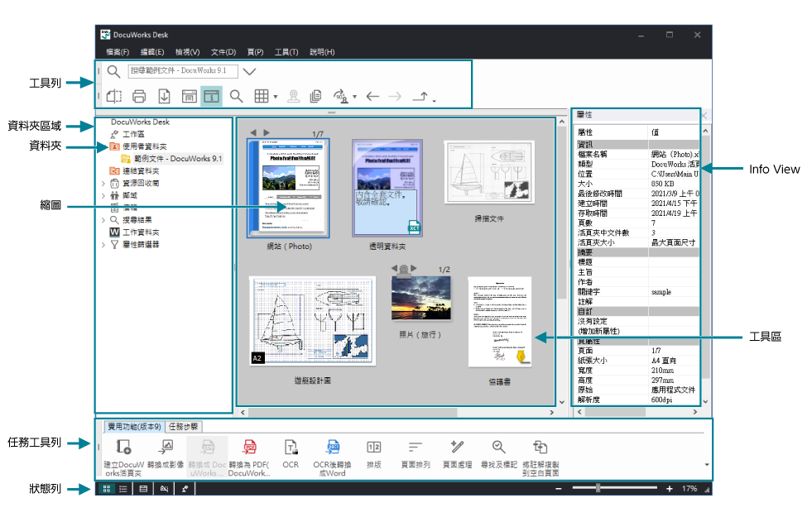812x522 pixels.
Task: Open the 工具(T) menu
Action: point(286,52)
